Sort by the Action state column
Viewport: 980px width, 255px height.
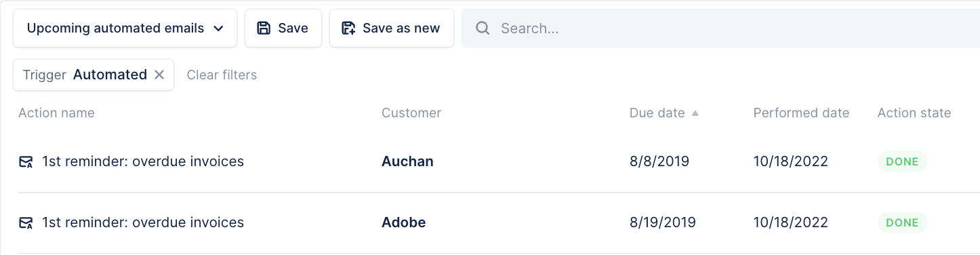point(914,113)
